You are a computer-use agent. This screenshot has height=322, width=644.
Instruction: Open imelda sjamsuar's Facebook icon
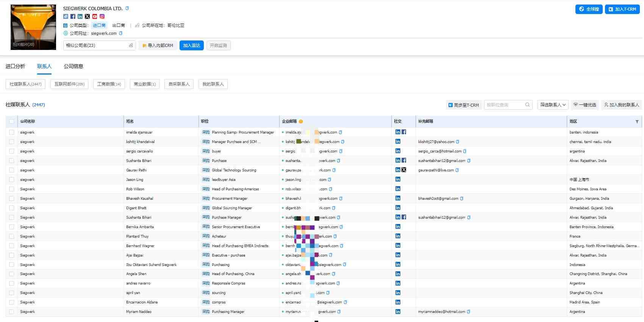[x=404, y=132]
